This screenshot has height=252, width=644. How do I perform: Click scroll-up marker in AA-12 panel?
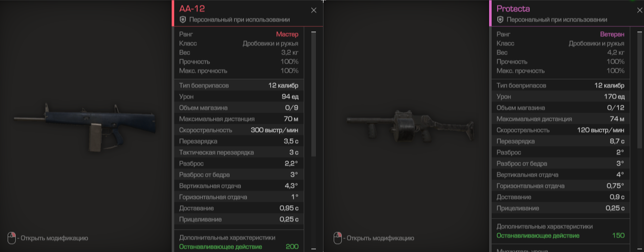click(313, 32)
